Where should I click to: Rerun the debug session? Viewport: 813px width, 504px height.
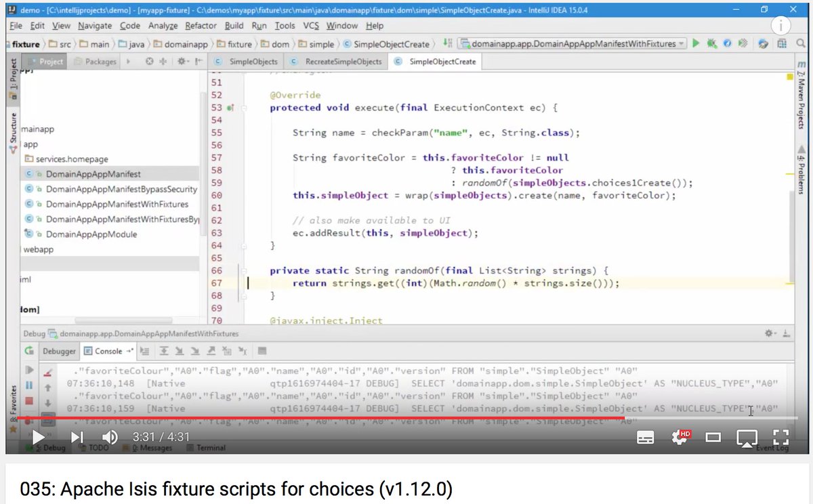(x=29, y=351)
